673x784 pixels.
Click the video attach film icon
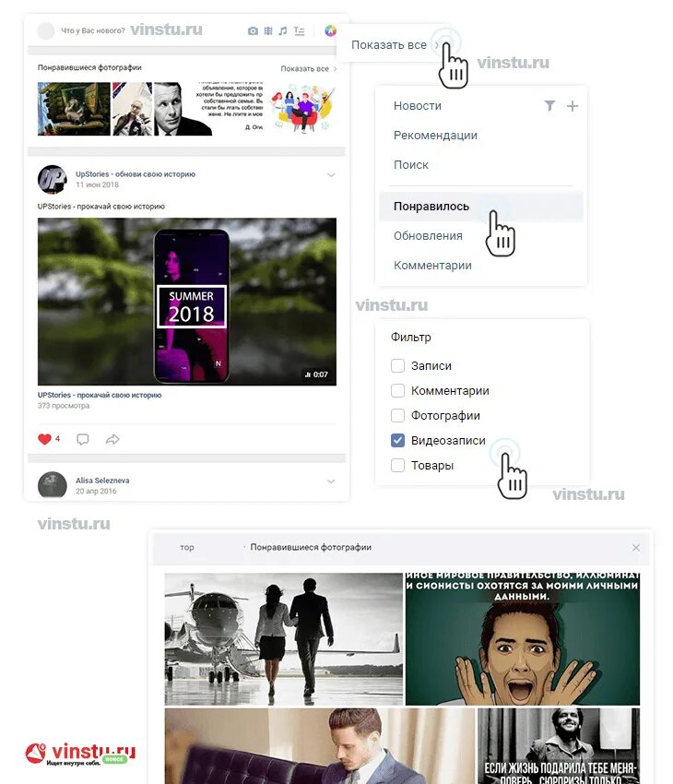(268, 31)
